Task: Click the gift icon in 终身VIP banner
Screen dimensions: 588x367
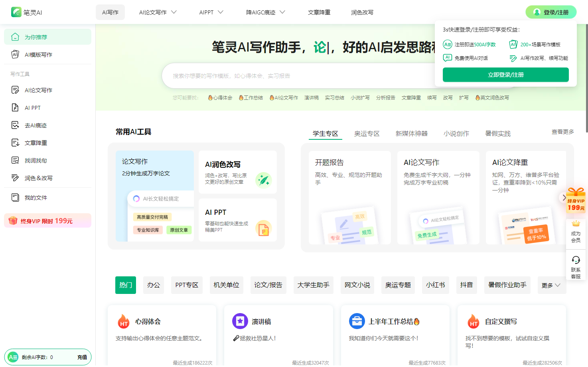Action: click(13, 220)
